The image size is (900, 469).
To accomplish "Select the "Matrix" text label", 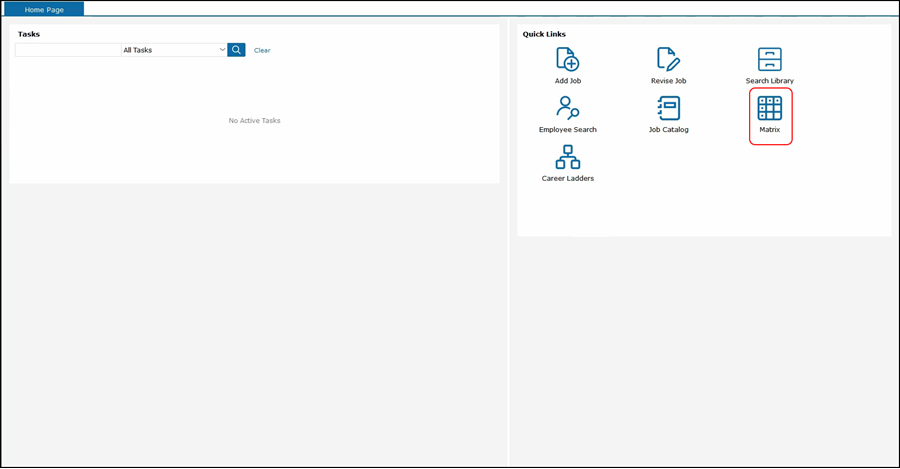I will tap(769, 130).
